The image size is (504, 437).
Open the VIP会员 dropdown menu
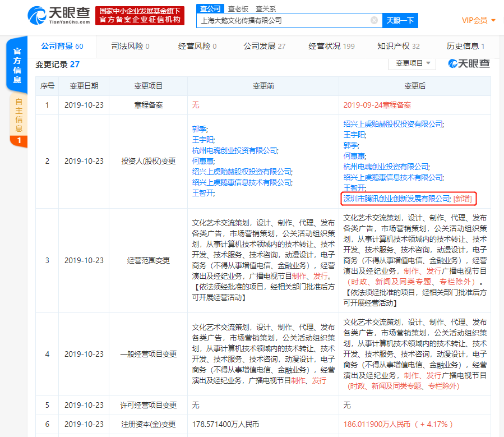point(478,21)
